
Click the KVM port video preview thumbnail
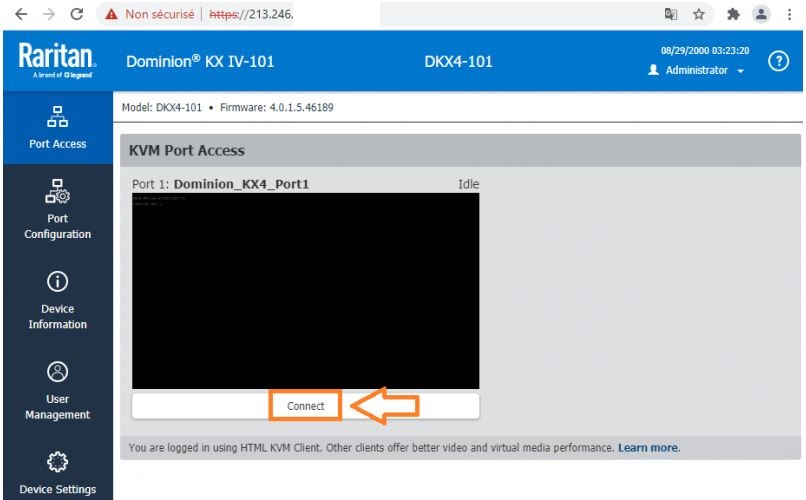click(305, 291)
